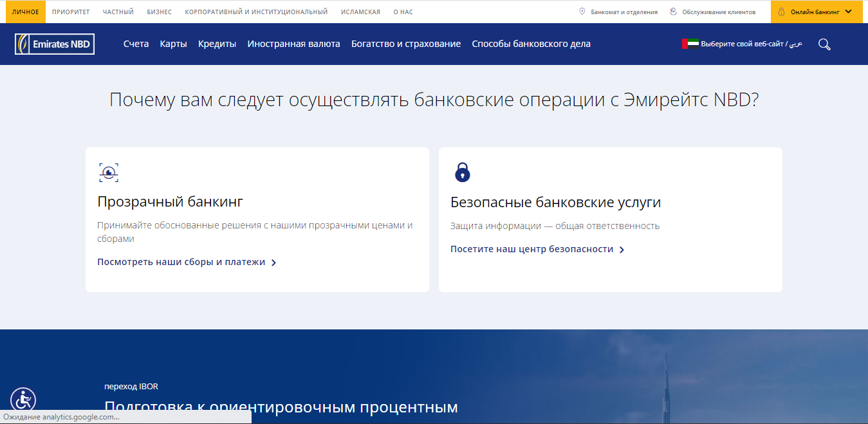868x424 pixels.
Task: Click chevron next to Посмотреть наши сборы
Action: click(x=274, y=263)
